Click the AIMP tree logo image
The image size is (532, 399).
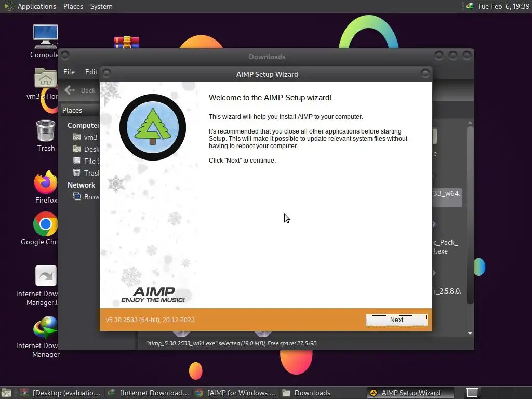(x=153, y=127)
